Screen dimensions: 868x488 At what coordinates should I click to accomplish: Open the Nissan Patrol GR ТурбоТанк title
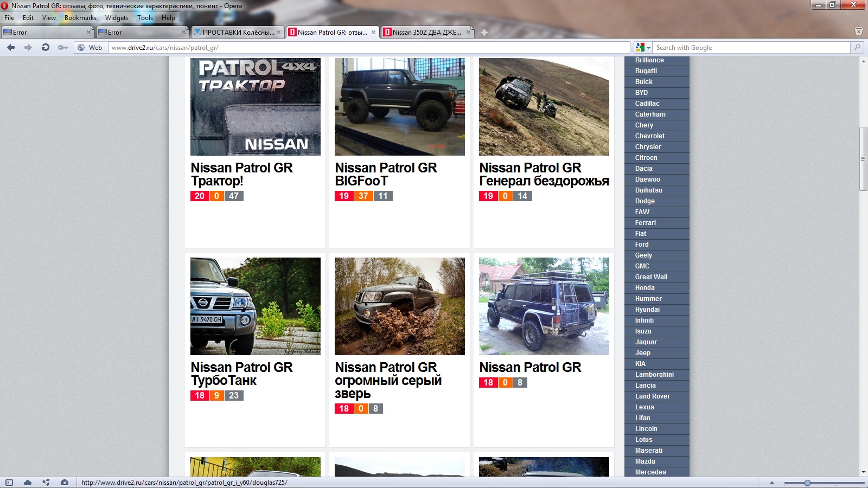(241, 374)
